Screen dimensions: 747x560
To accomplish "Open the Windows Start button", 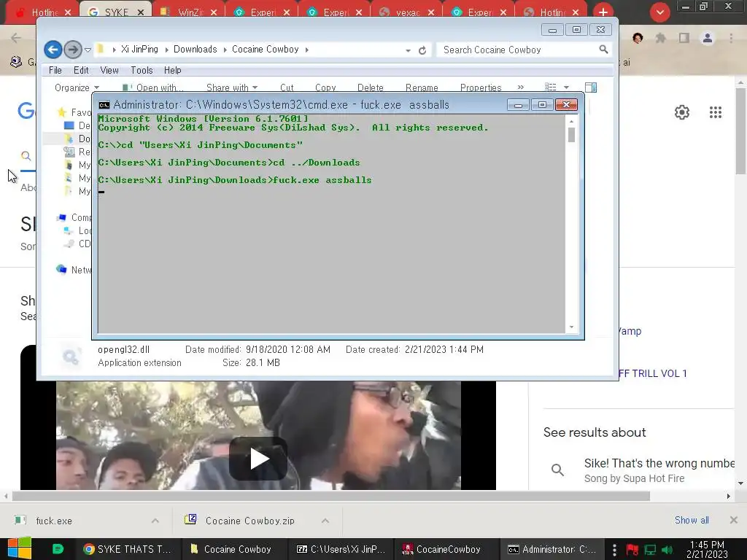I will (x=19, y=549).
